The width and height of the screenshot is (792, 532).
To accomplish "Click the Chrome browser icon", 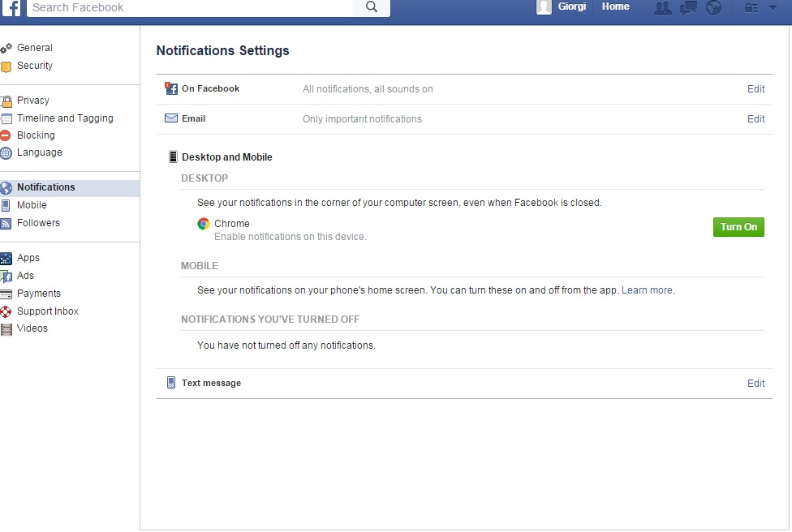I will pos(204,224).
